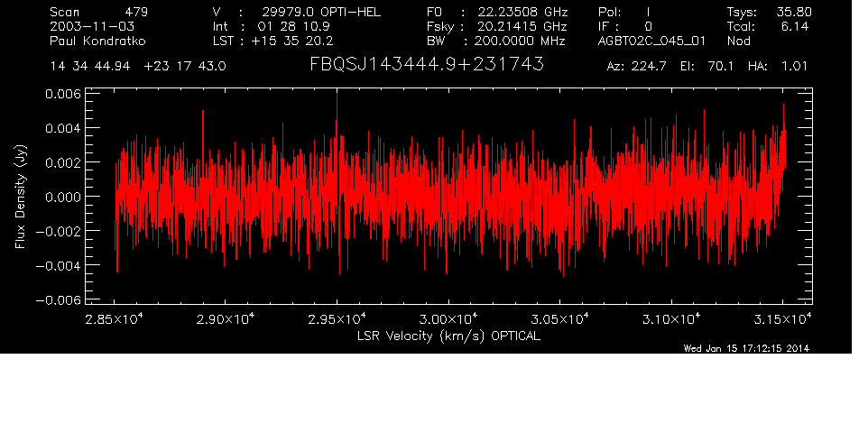Click x-axis tick 3.10×10⁴
The image size is (868, 442).
(672, 318)
